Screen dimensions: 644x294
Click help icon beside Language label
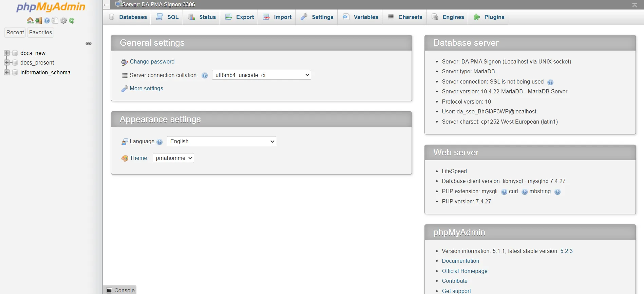tap(159, 142)
